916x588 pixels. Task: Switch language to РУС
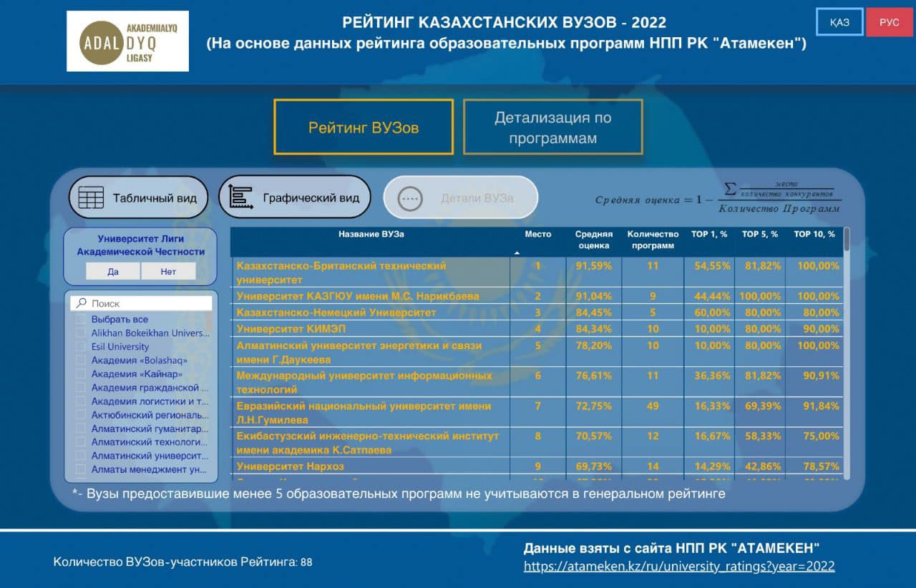(x=889, y=22)
